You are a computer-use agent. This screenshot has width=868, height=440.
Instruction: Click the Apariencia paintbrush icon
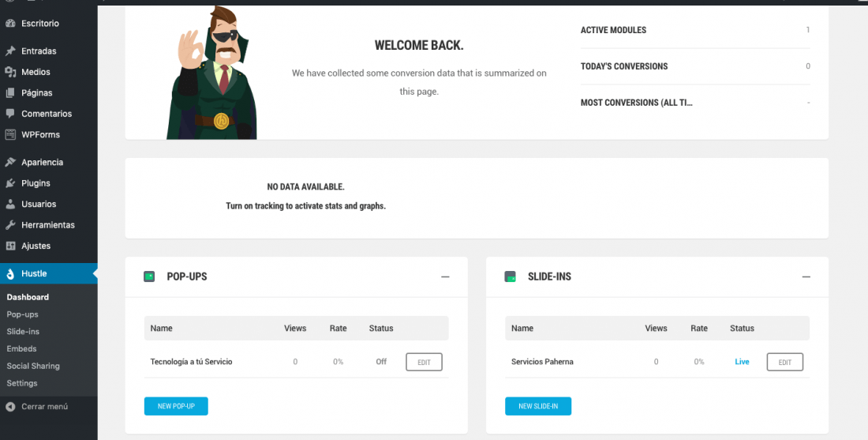click(10, 163)
